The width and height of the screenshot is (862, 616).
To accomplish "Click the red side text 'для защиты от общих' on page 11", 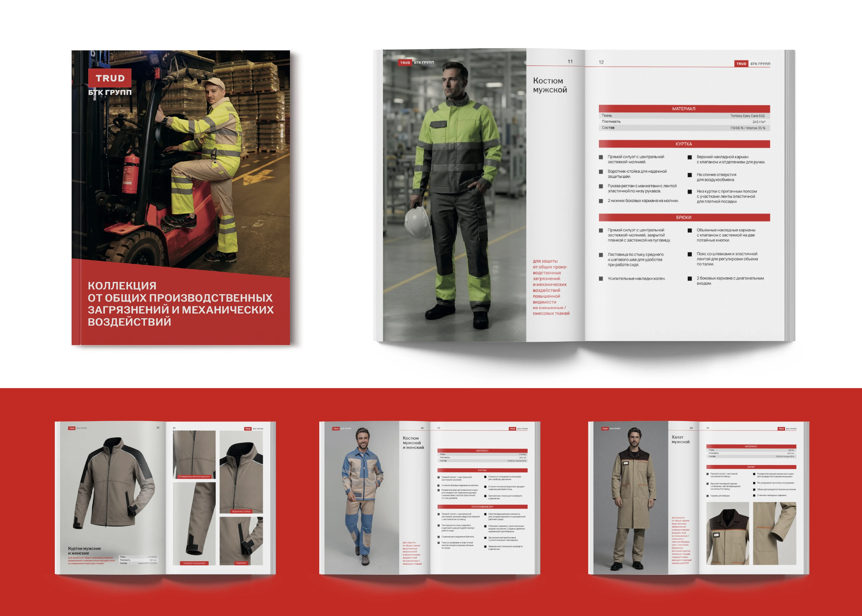I will [551, 287].
